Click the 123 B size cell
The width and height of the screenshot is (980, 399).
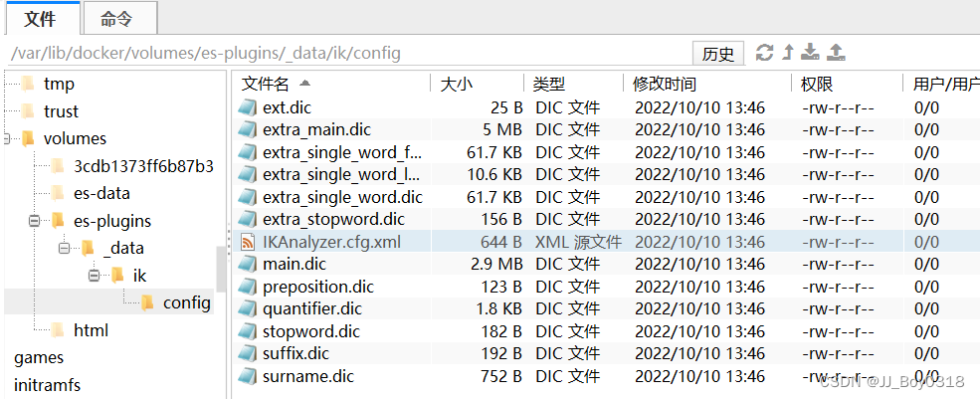click(x=502, y=287)
